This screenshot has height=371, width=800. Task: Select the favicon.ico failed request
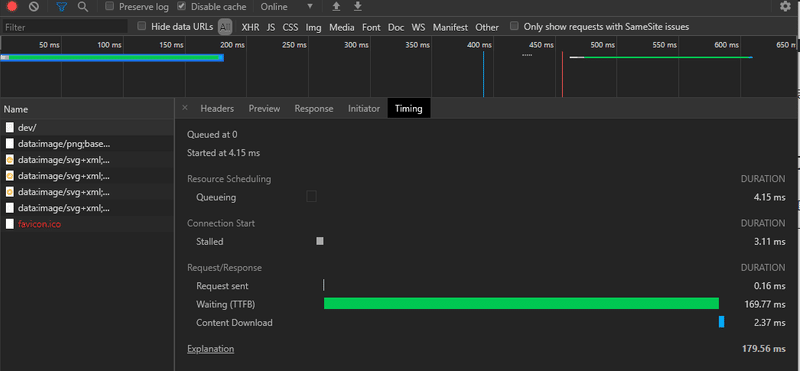click(87, 224)
